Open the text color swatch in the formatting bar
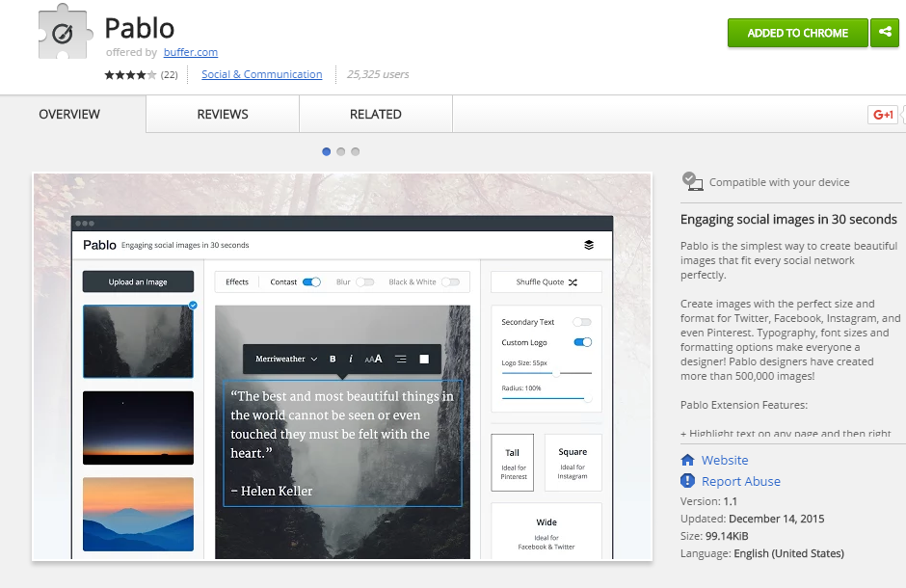This screenshot has height=588, width=906. 424,358
